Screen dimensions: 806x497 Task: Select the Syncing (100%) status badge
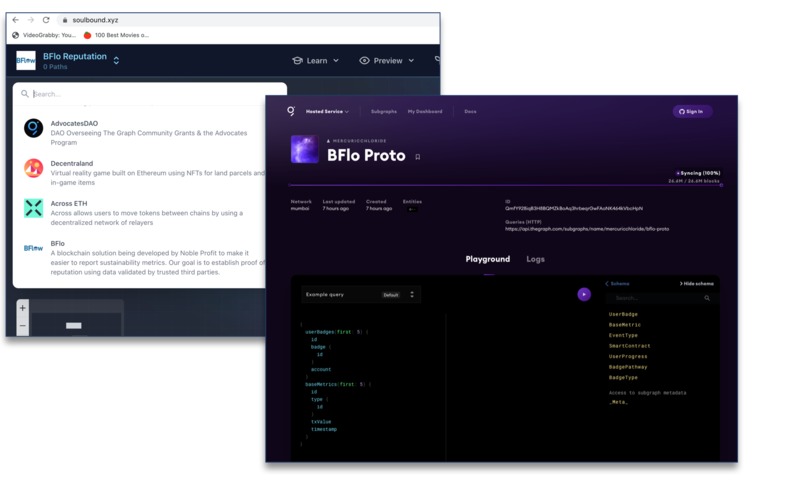click(x=698, y=173)
